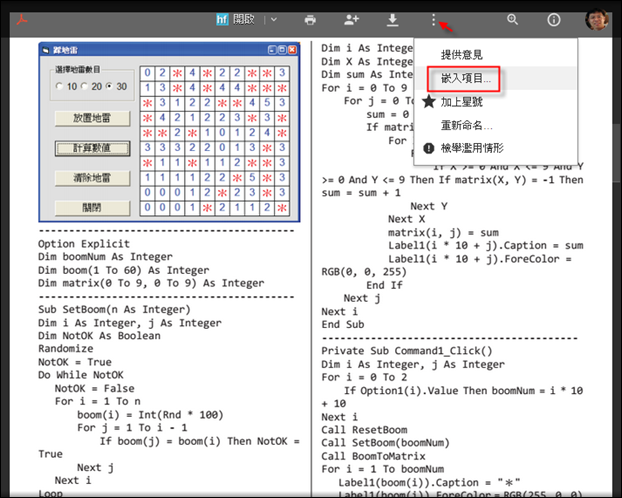Viewport: 622px width, 498px height.
Task: Click the exclamation icon beside 檢舉濫用情形
Action: [429, 148]
